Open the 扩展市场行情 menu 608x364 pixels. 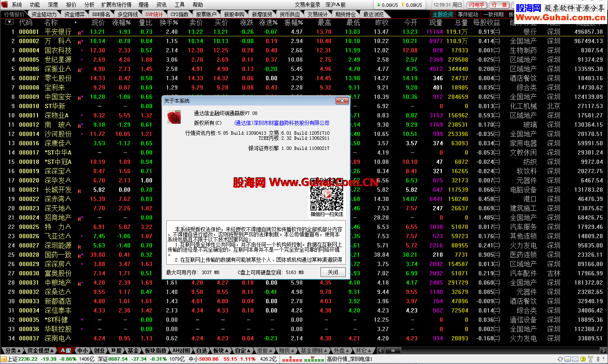click(116, 5)
